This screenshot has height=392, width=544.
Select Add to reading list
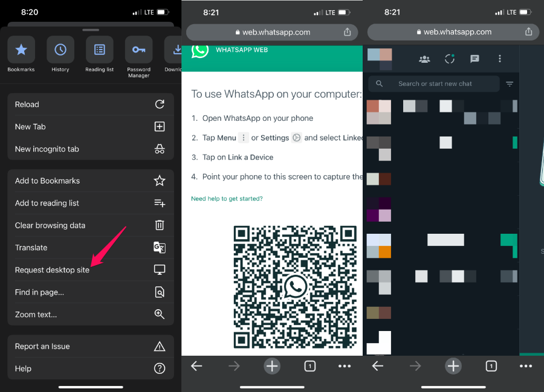pyautogui.click(x=91, y=203)
